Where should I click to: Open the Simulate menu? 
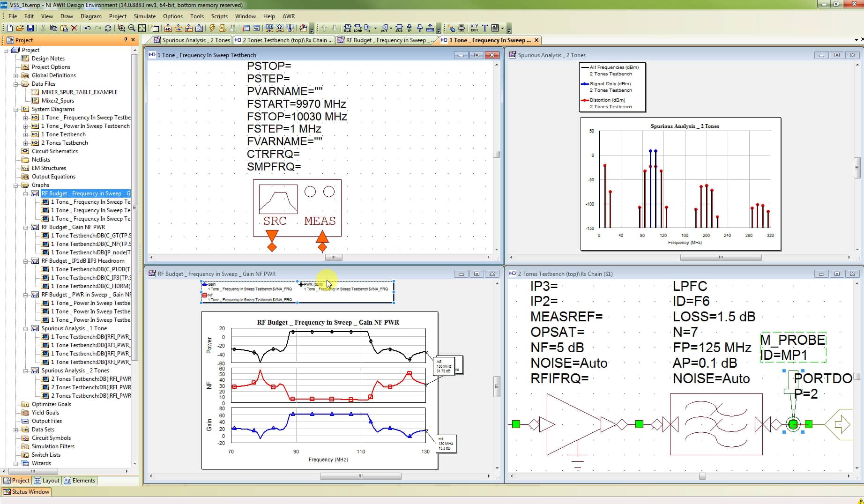(144, 16)
